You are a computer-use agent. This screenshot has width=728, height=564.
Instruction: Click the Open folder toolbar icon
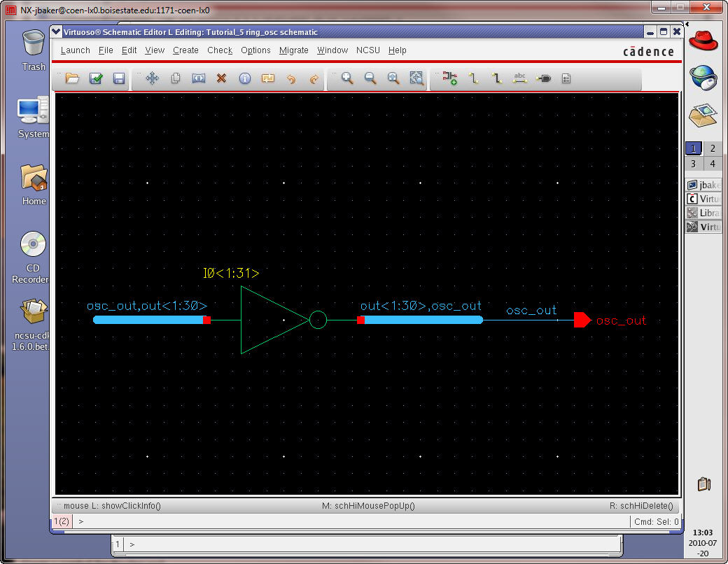click(72, 78)
